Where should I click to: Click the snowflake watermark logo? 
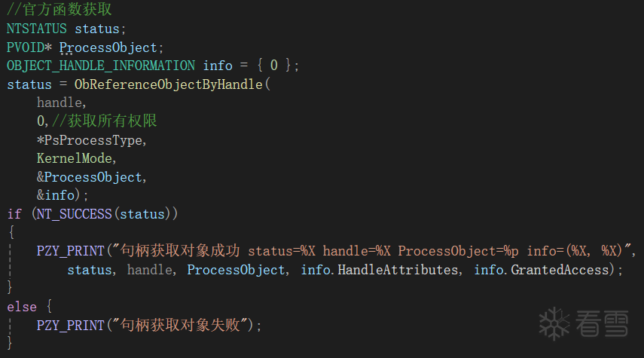pos(554,324)
